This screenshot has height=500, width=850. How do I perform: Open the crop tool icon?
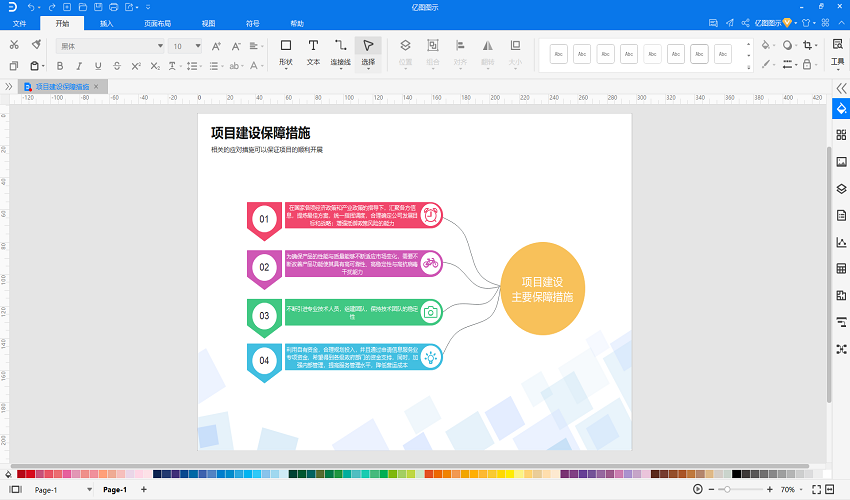click(809, 45)
